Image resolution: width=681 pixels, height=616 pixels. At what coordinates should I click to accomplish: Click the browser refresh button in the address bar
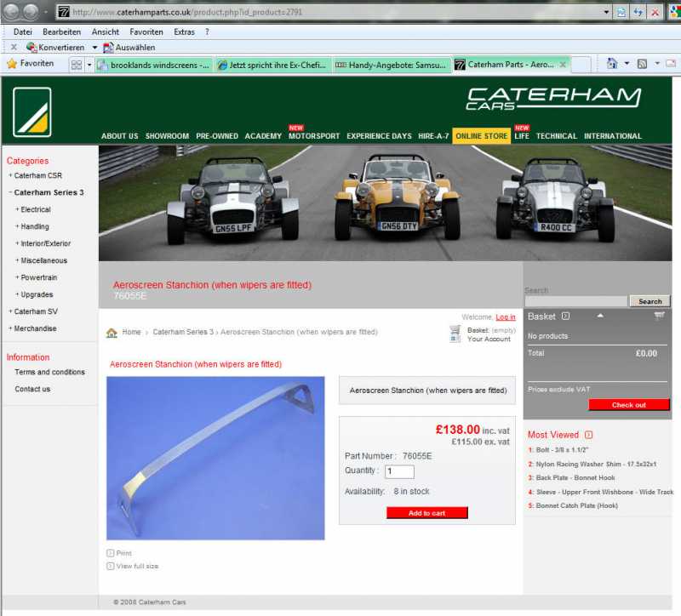pos(638,12)
